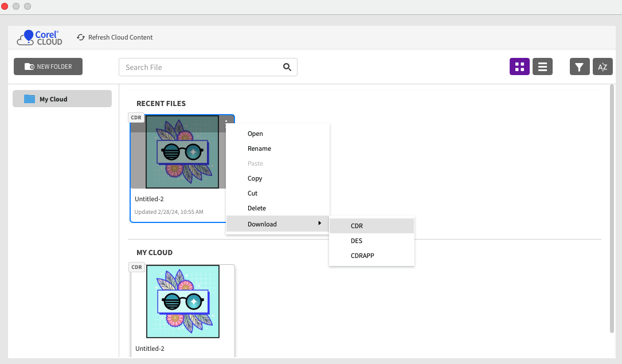Download the file as CDRAPP
This screenshot has height=364, width=622.
pyautogui.click(x=362, y=256)
